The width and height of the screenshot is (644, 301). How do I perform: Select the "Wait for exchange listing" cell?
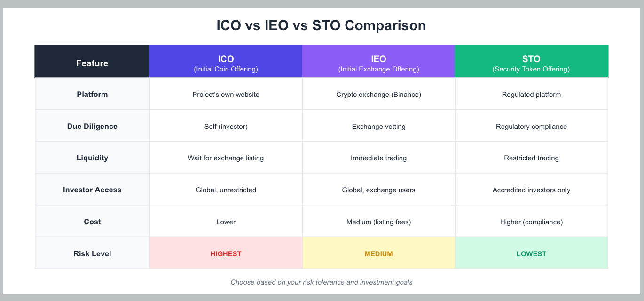tap(226, 158)
